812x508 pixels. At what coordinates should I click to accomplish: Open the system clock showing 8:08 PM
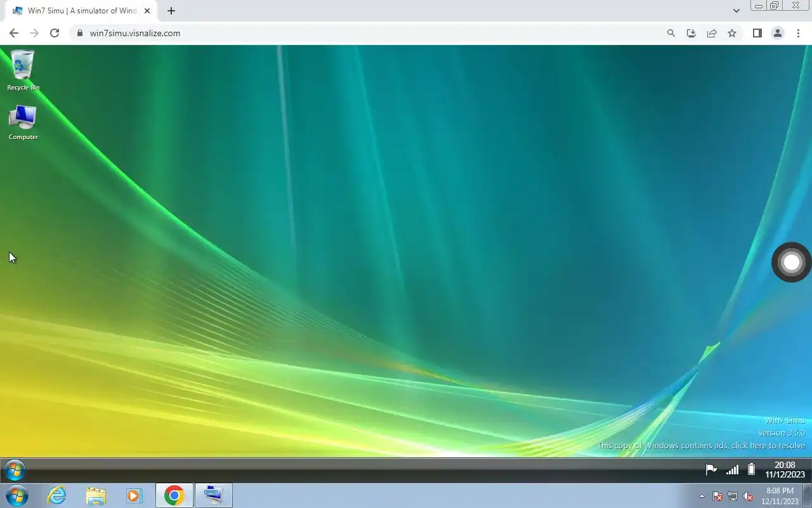coord(780,496)
